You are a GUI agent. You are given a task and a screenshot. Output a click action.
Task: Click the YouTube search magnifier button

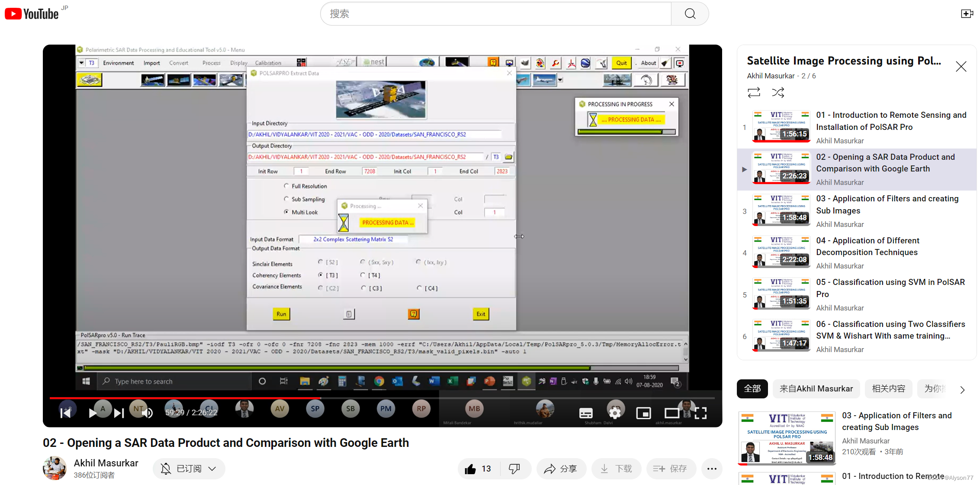690,14
